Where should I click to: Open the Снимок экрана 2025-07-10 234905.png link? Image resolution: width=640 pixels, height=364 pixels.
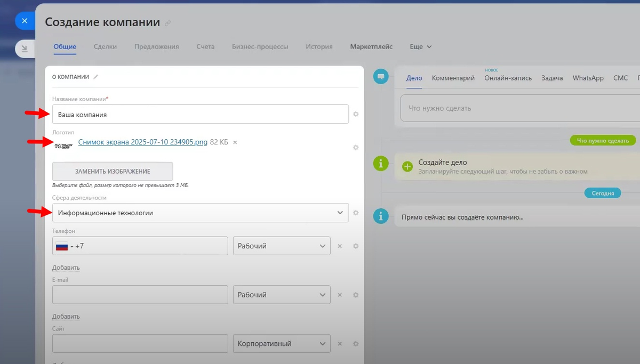(143, 142)
